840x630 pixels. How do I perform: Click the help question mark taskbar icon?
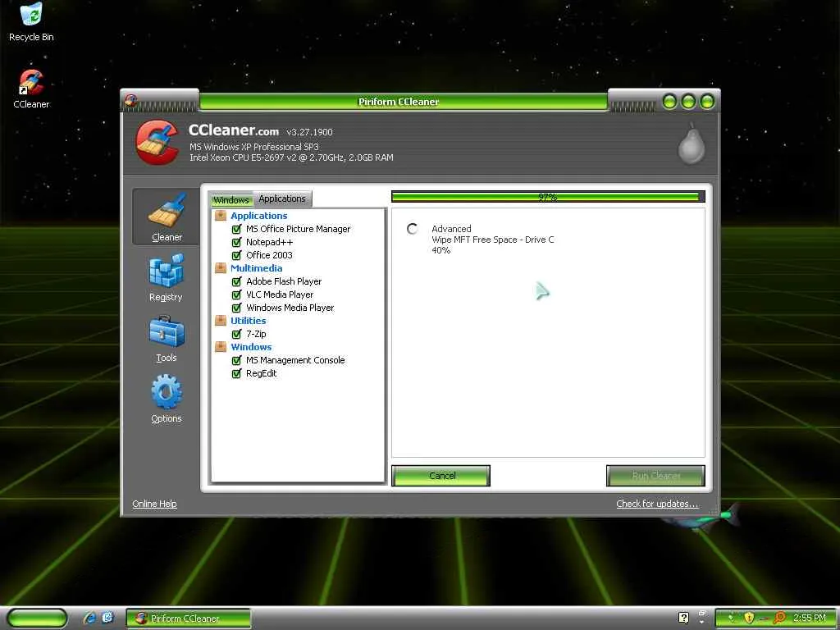pos(683,618)
